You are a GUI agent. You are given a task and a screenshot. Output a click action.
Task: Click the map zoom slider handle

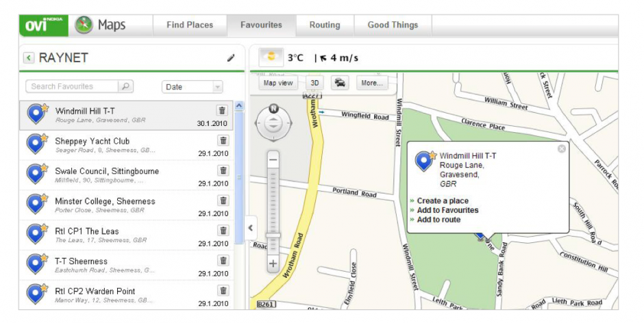[x=273, y=235]
